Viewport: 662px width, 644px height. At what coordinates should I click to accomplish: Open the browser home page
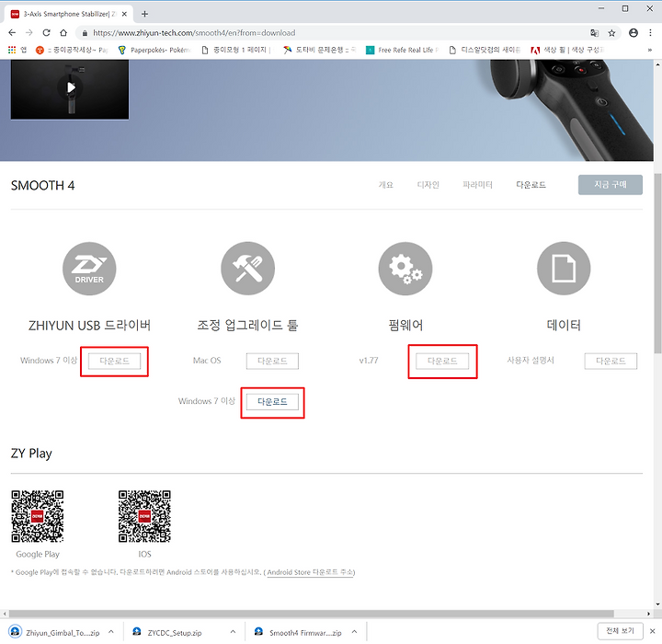pos(63,33)
